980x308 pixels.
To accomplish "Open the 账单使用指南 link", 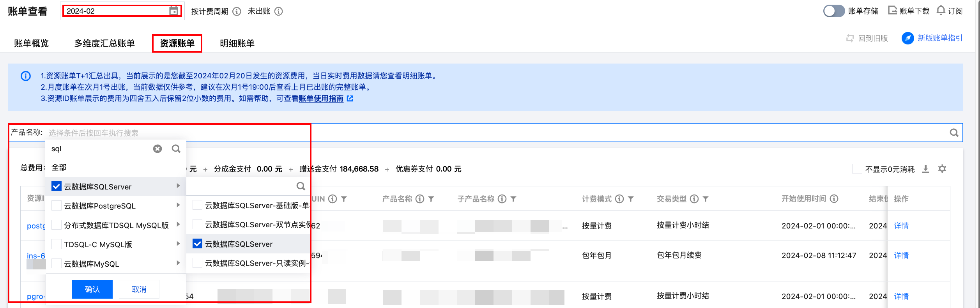I will coord(321,98).
